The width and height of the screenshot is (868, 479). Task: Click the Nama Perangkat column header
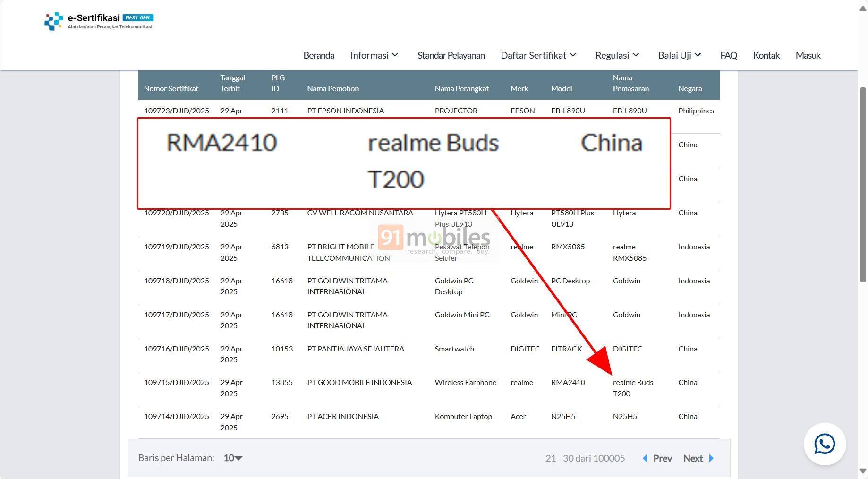click(x=461, y=88)
